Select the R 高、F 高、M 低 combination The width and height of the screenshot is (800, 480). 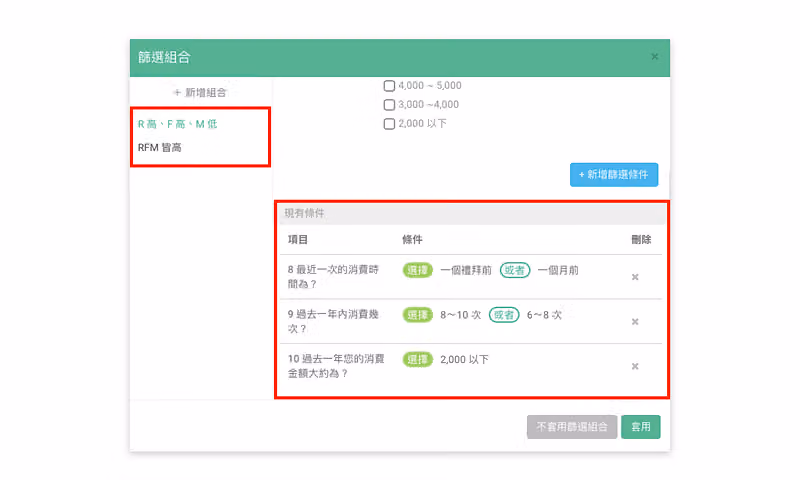click(178, 124)
